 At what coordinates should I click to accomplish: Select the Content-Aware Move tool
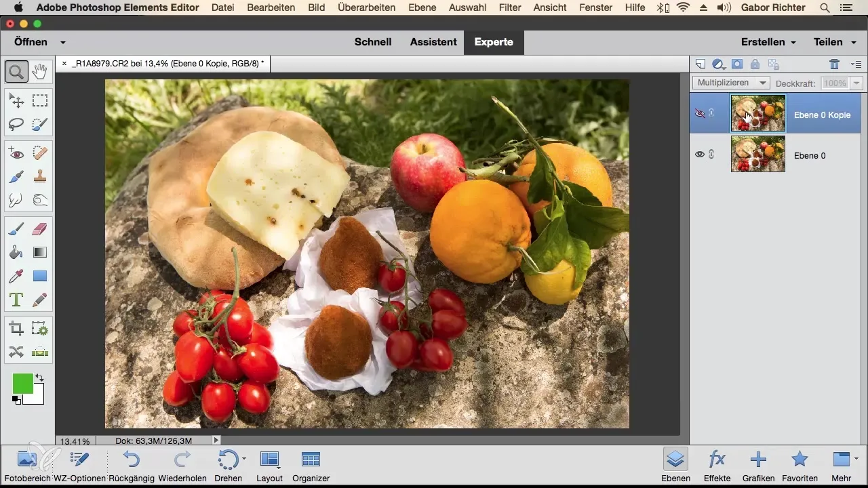(16, 352)
